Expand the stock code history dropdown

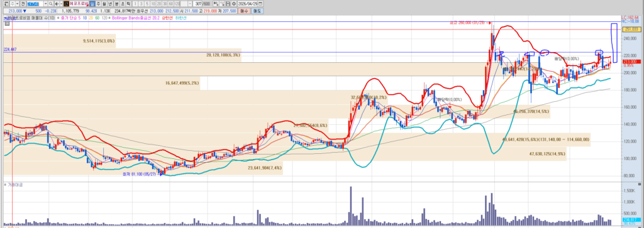coord(45,4)
